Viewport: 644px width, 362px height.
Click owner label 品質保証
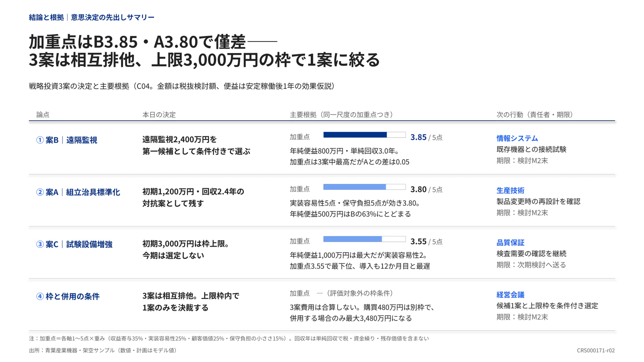(x=510, y=243)
